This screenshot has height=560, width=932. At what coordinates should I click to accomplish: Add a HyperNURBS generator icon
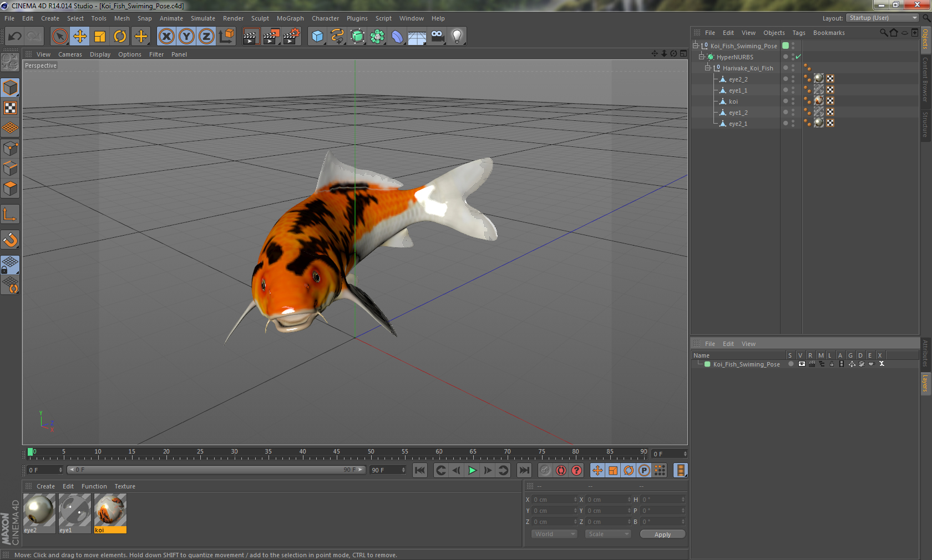(x=357, y=37)
